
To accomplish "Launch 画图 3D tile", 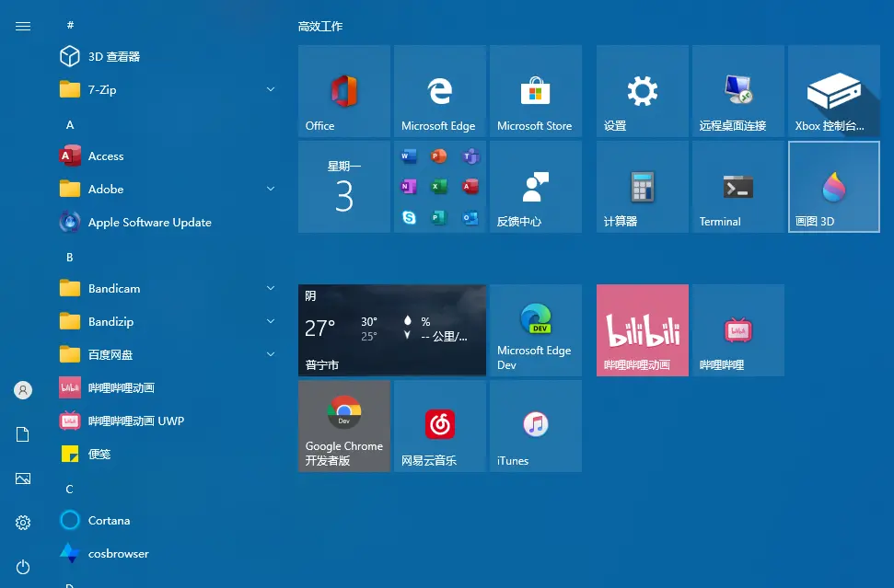I will tap(834, 186).
